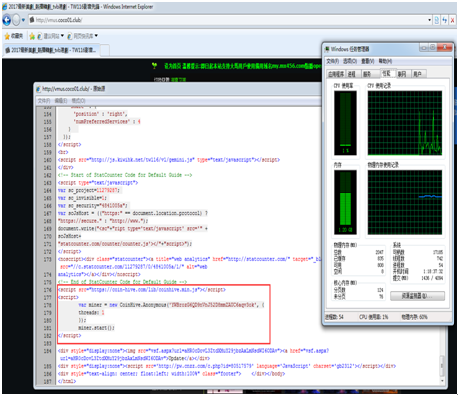
Task: Switch to 用户 tab in Task Manager
Action: coord(418,74)
